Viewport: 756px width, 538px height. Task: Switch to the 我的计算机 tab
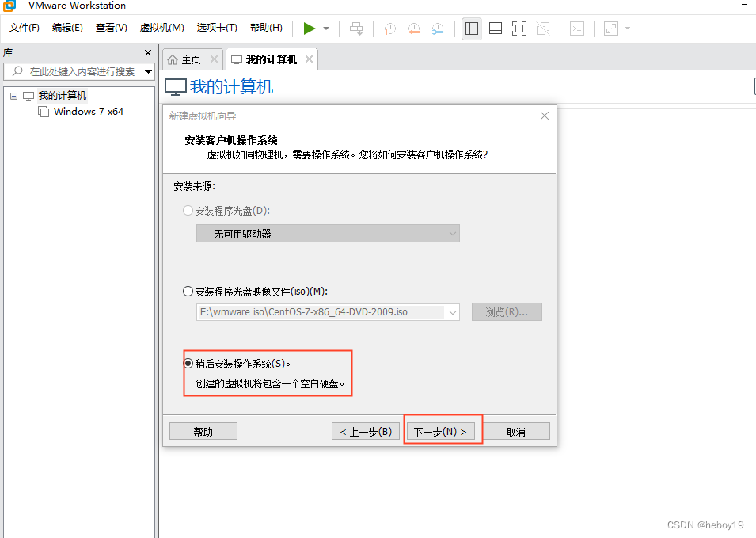pos(272,59)
